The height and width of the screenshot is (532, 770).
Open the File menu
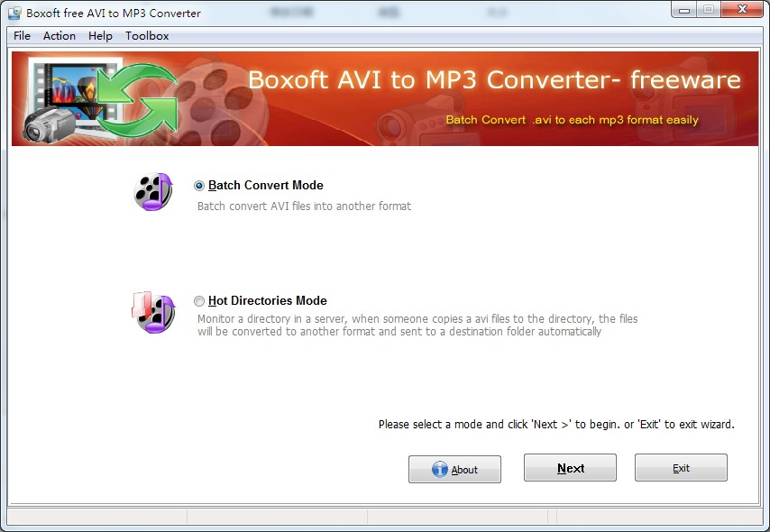click(x=22, y=36)
